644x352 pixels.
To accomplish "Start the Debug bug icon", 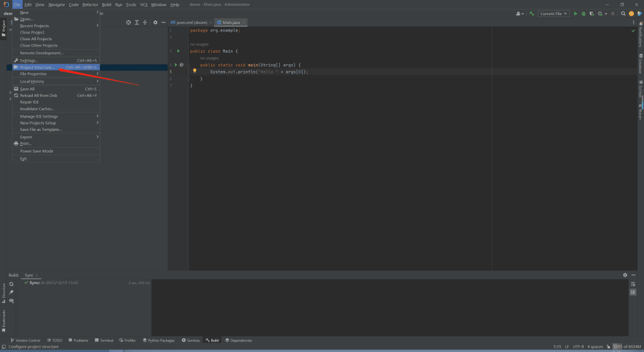I will pos(584,13).
